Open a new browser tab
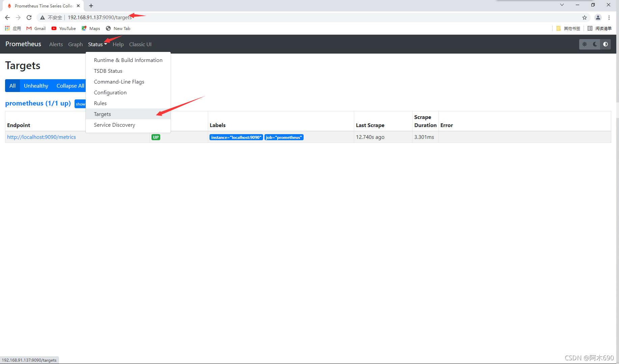 [91, 6]
